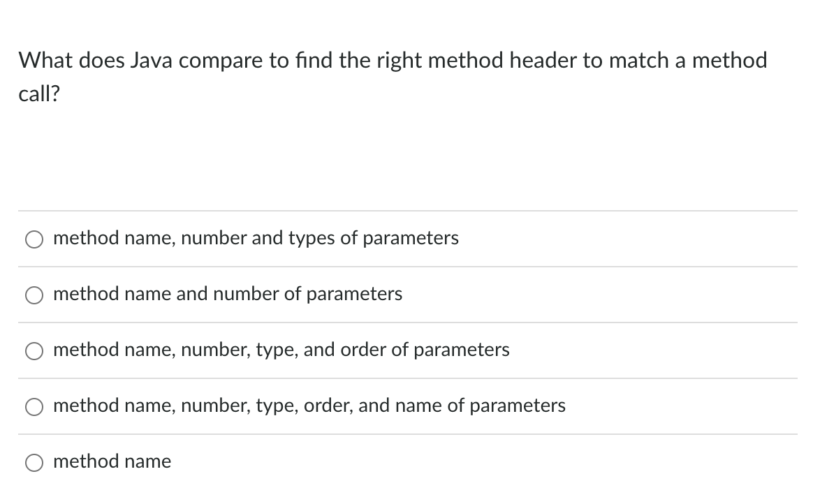Viewport: 813px width, 504px height.
Task: Click the fourth answer's label text
Action: pos(309,406)
